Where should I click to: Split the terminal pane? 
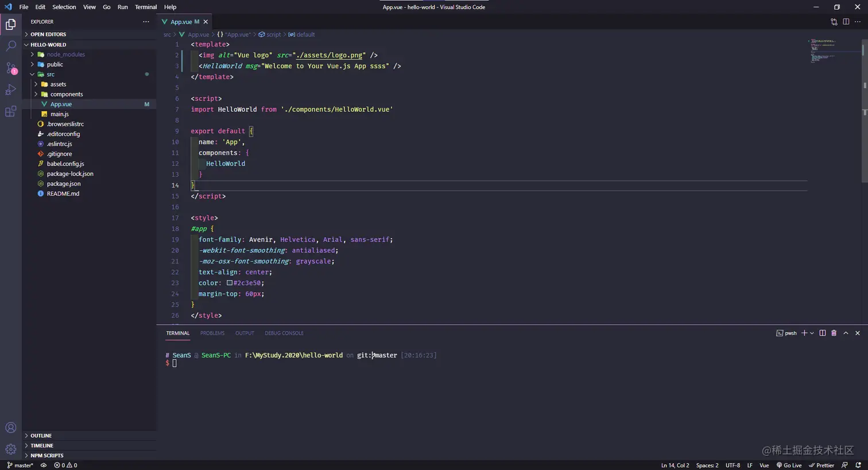point(823,333)
